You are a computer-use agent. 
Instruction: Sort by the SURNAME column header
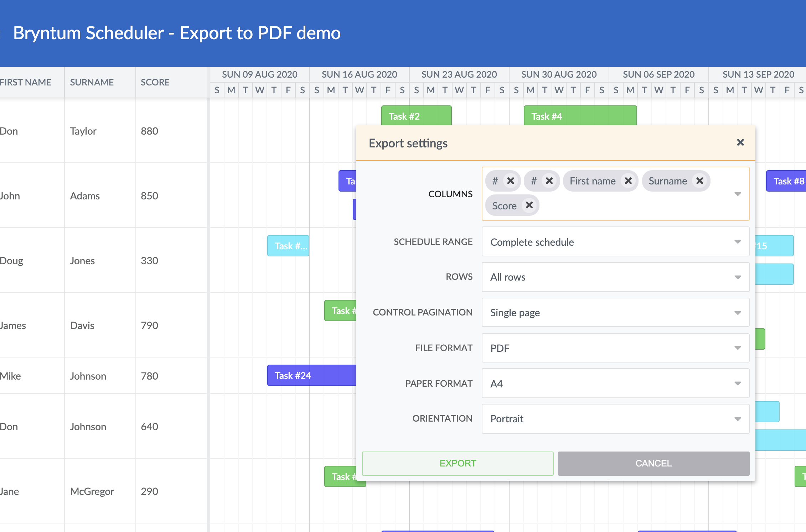click(x=92, y=82)
